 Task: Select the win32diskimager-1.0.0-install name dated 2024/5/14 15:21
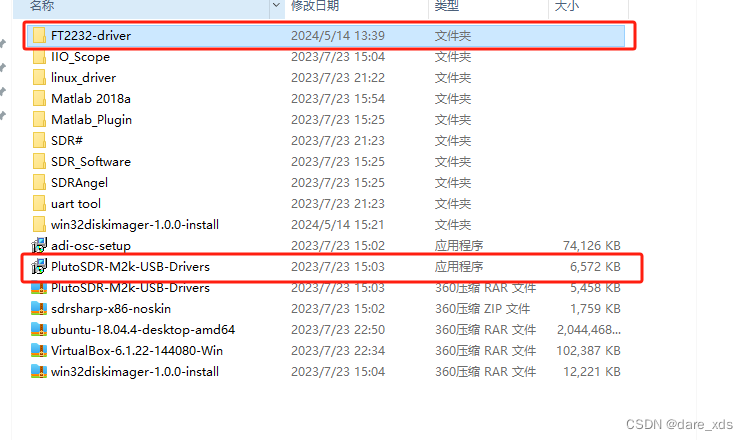[135, 225]
